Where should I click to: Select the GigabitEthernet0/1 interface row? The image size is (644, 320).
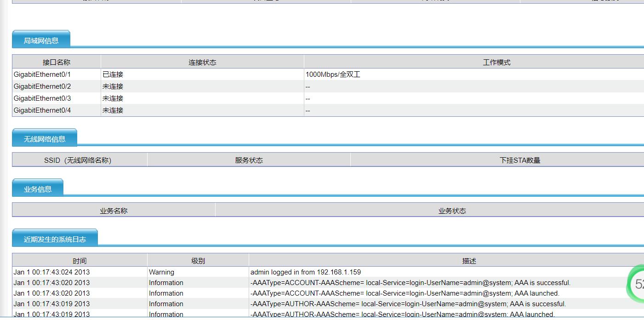[x=328, y=74]
